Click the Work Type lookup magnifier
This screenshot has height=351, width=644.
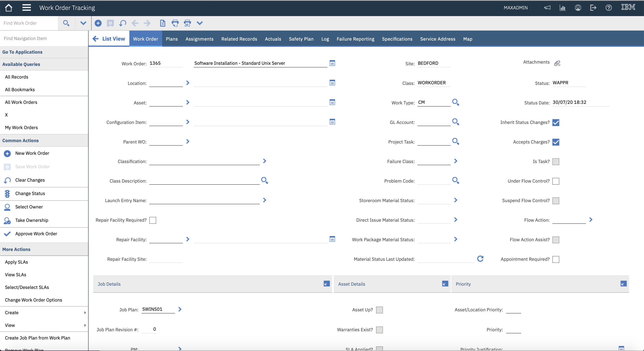point(456,102)
